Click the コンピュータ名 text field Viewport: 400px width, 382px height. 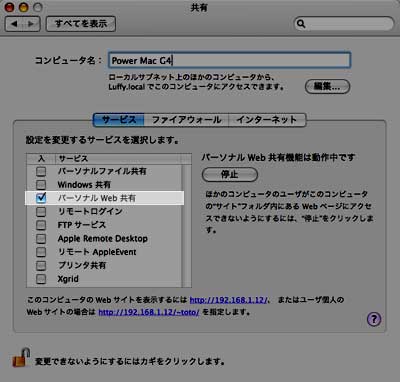pos(229,60)
